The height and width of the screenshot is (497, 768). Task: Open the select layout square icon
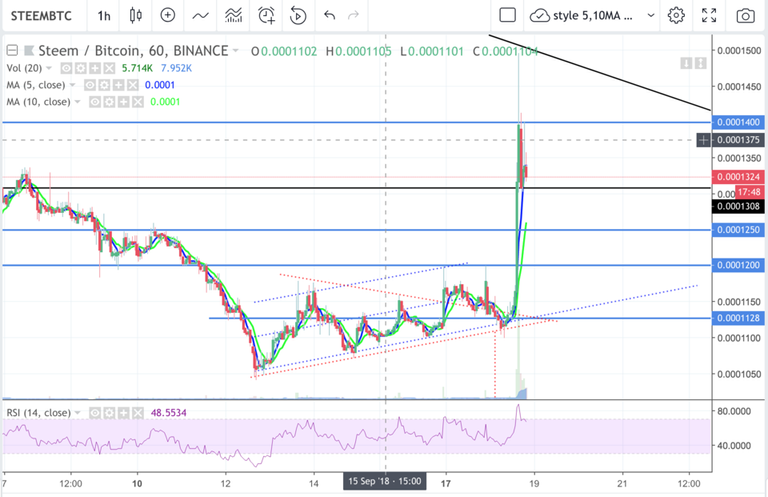click(x=507, y=16)
